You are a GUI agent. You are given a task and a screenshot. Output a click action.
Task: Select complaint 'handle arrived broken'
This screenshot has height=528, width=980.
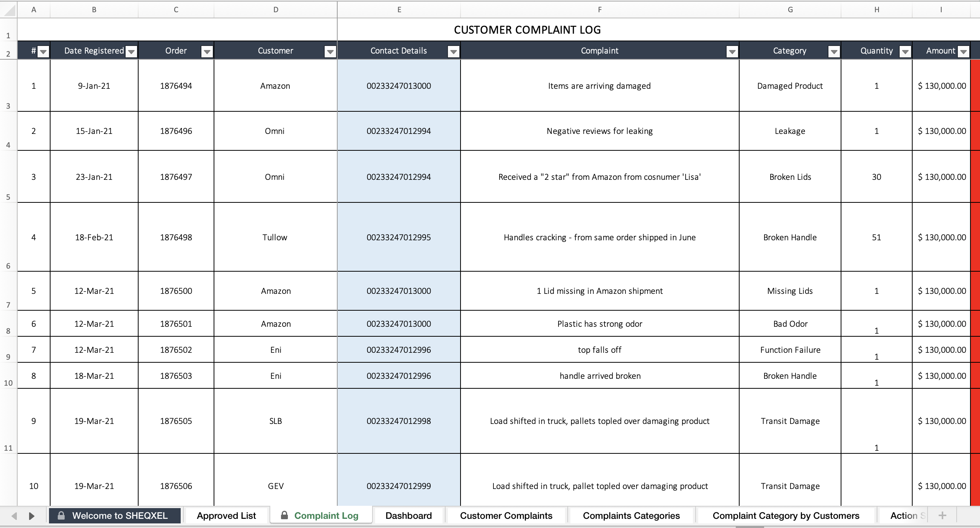point(599,376)
